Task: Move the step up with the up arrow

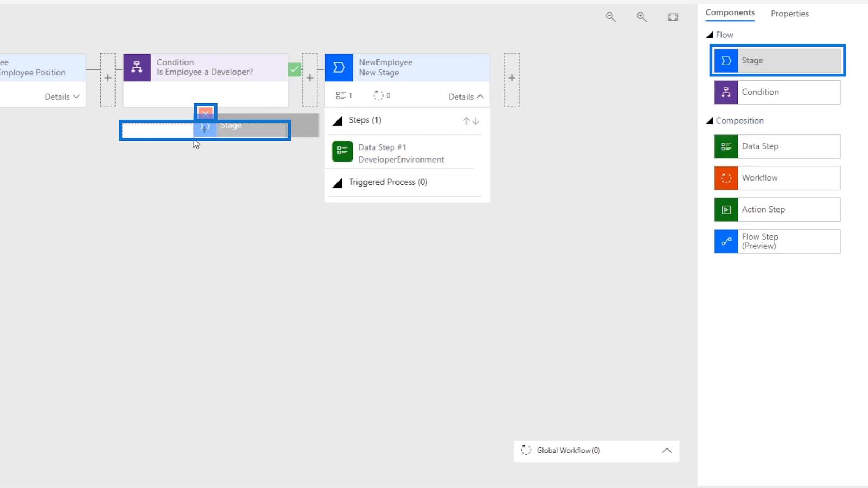Action: click(466, 121)
